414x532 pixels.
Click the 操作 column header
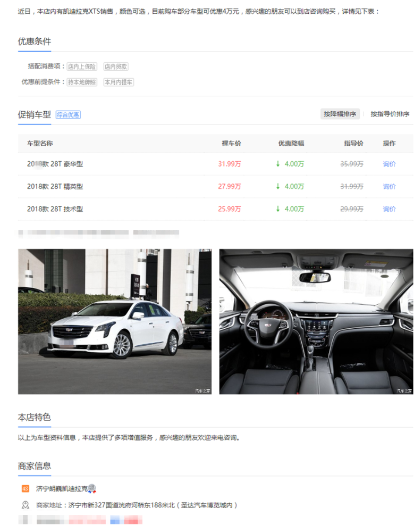tap(389, 143)
